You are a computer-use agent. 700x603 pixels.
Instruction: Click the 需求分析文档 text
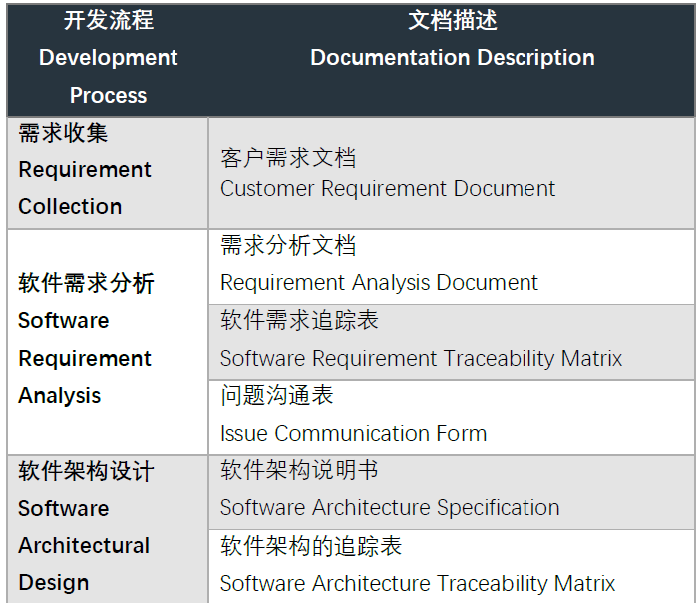288,245
